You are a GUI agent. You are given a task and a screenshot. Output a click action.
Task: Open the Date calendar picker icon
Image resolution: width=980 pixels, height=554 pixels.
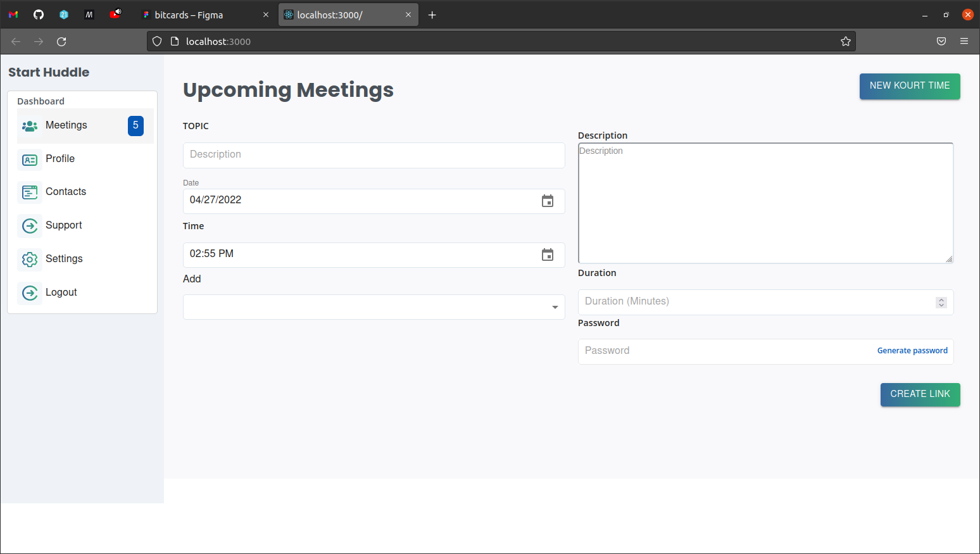pos(548,201)
